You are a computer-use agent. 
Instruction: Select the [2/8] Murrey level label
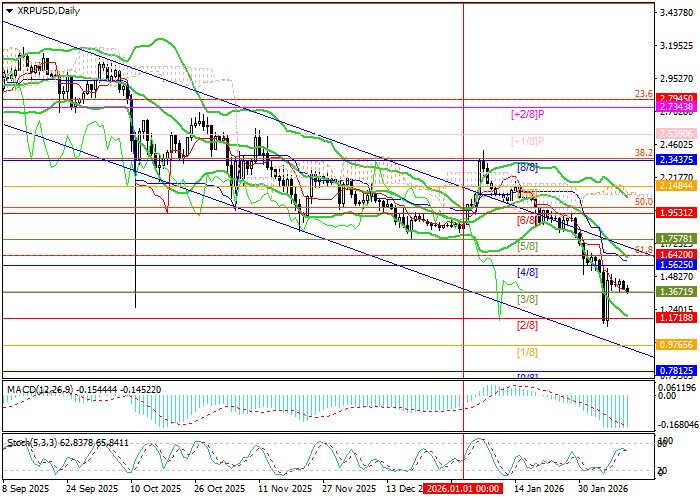tap(528, 325)
